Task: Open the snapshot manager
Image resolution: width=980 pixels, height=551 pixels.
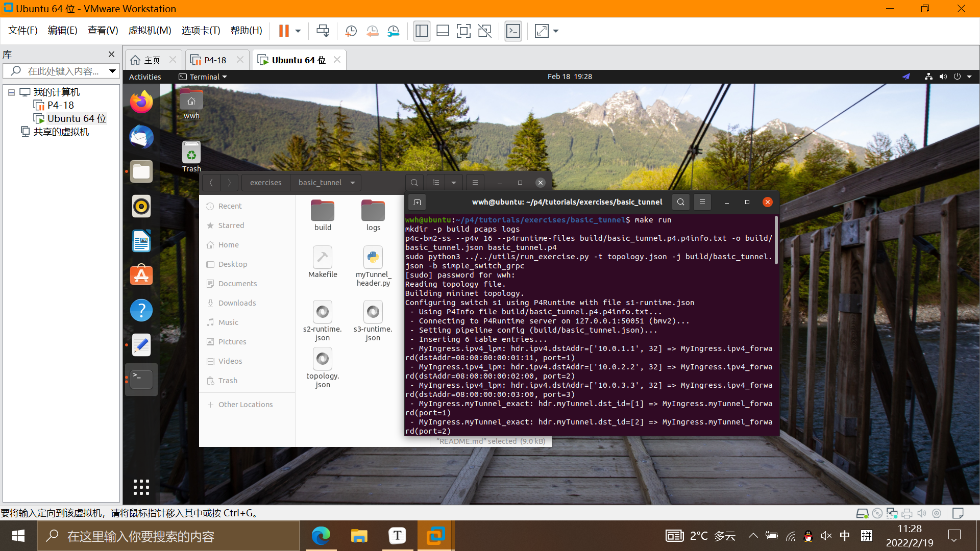Action: (393, 31)
